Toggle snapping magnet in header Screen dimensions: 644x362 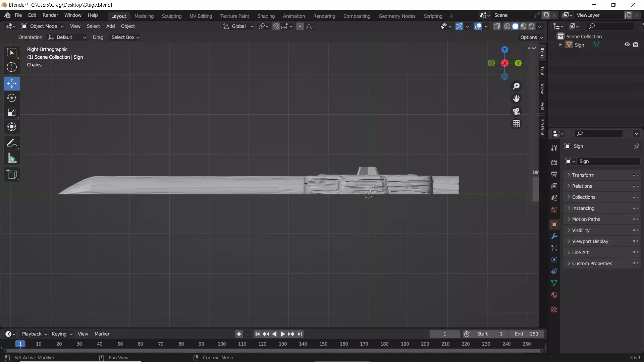pyautogui.click(x=276, y=26)
